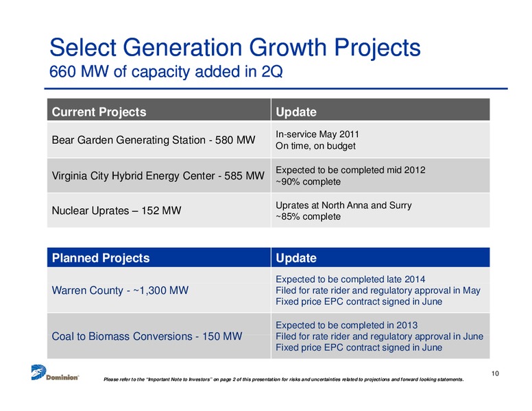The image size is (532, 411).
Task: Select the "Nuclear Uprates – 152 MW" cell
Action: point(159,210)
